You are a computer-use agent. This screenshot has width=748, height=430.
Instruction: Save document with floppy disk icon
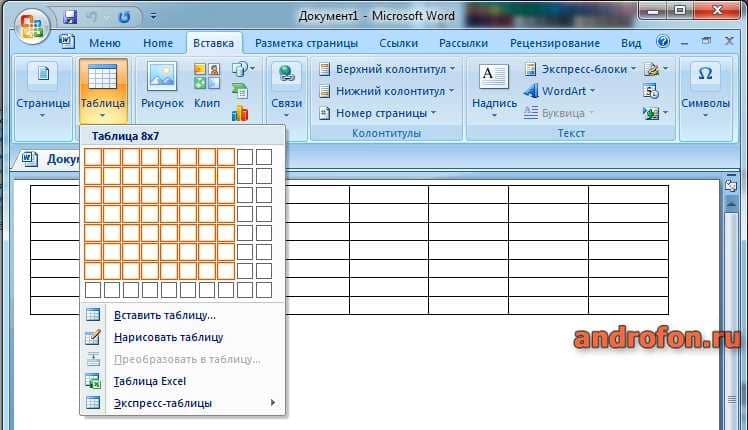(70, 17)
